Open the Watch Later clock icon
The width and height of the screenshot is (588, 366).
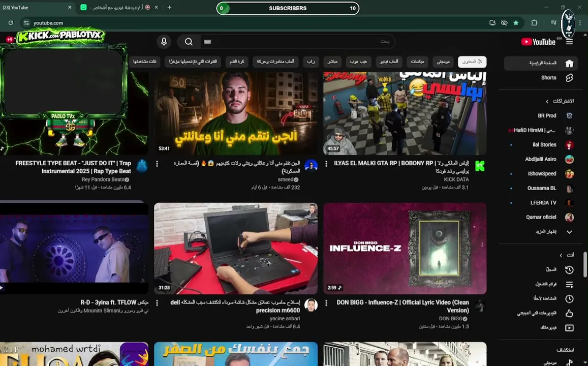[569, 298]
